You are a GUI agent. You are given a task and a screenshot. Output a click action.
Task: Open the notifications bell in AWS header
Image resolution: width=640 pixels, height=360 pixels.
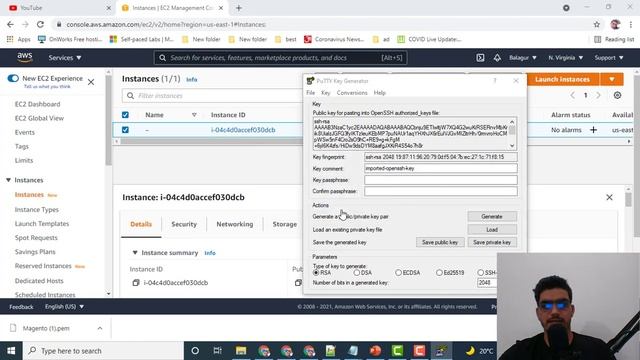pos(497,58)
